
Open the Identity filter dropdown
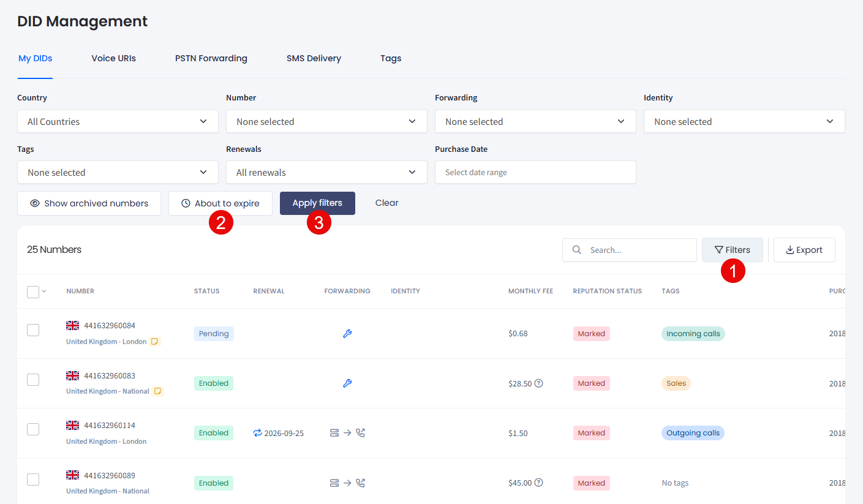click(x=744, y=121)
